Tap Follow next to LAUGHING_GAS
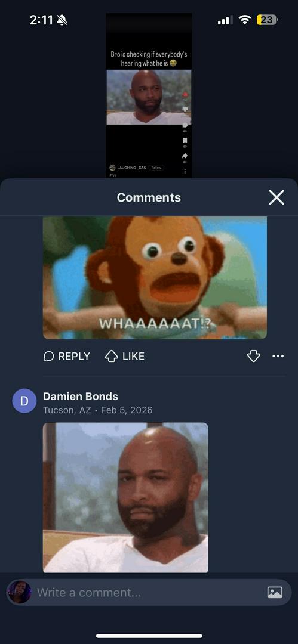Viewport: 298px width, 644px height. point(156,168)
